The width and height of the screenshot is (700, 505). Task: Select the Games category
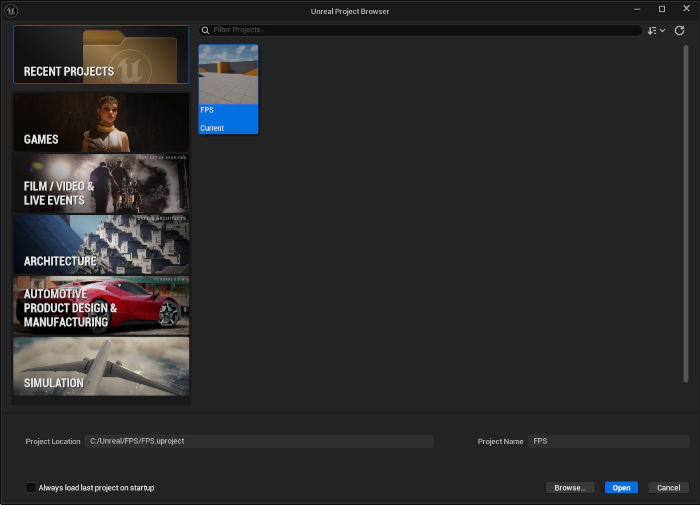[x=101, y=122]
